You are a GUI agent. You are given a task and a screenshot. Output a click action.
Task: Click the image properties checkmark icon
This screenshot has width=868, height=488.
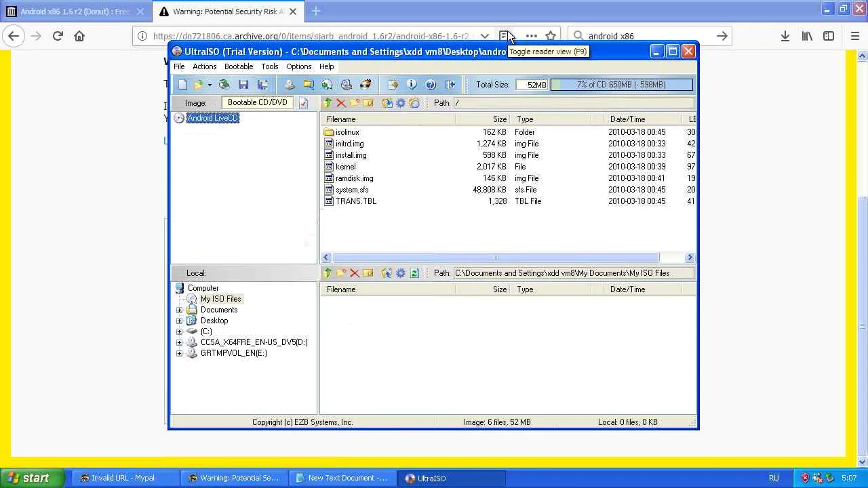pyautogui.click(x=303, y=103)
